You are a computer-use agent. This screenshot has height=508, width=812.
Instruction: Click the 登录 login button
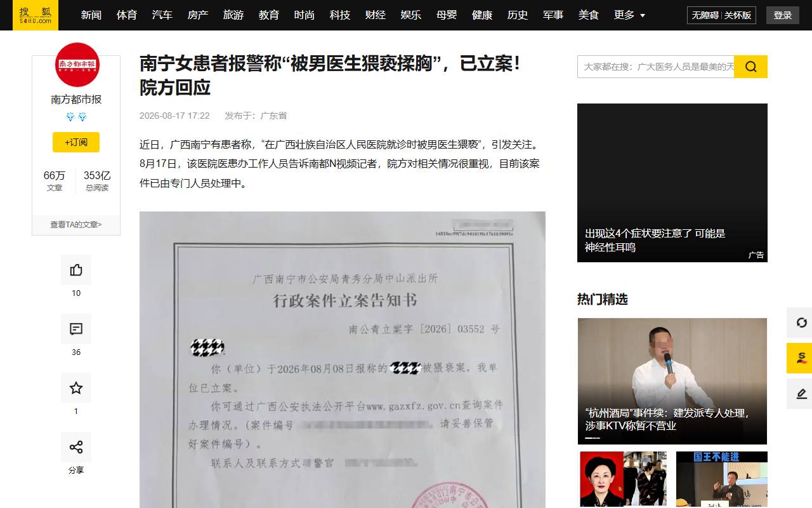(783, 15)
